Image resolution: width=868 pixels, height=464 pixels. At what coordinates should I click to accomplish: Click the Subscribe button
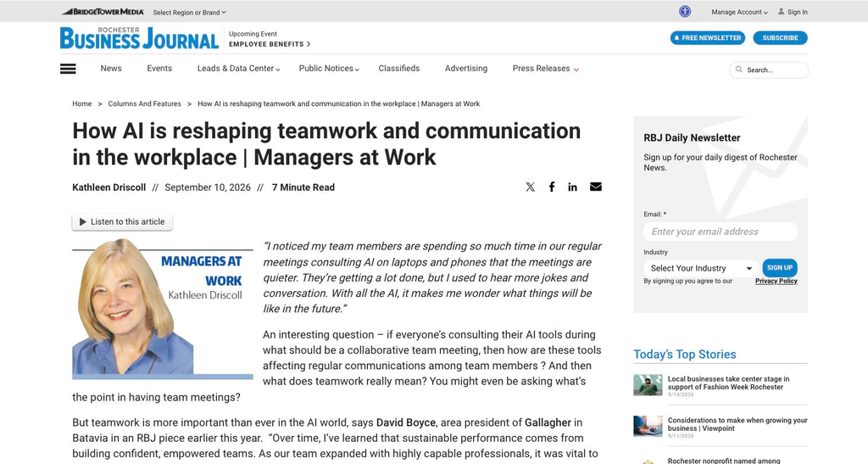[780, 37]
